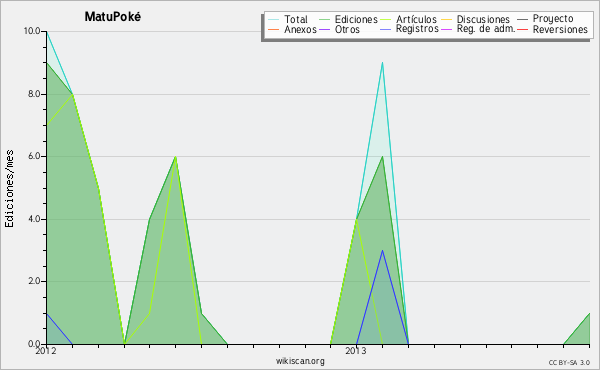Viewport: 600px width, 370px height.
Task: Select the Artículos legend entry
Action: 409,19
